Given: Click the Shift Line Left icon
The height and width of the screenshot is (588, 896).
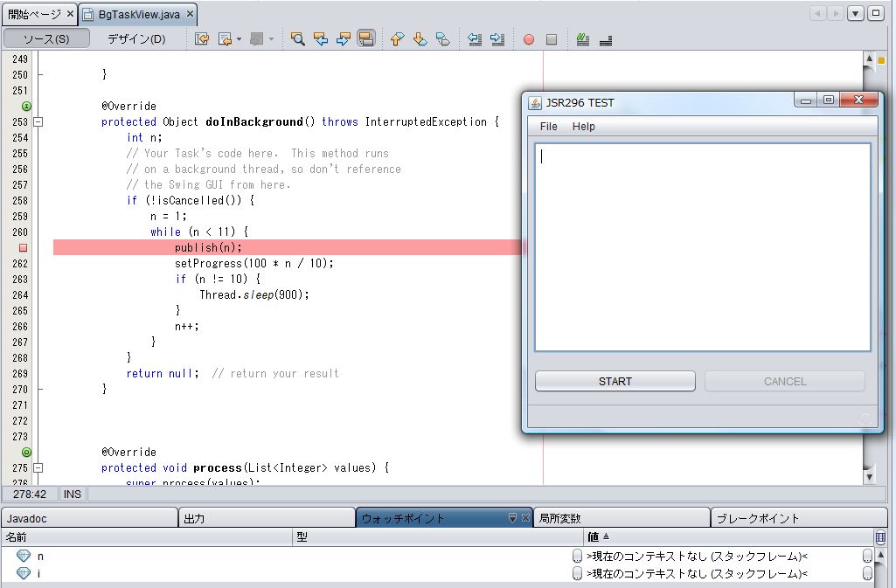Looking at the screenshot, I should [475, 39].
